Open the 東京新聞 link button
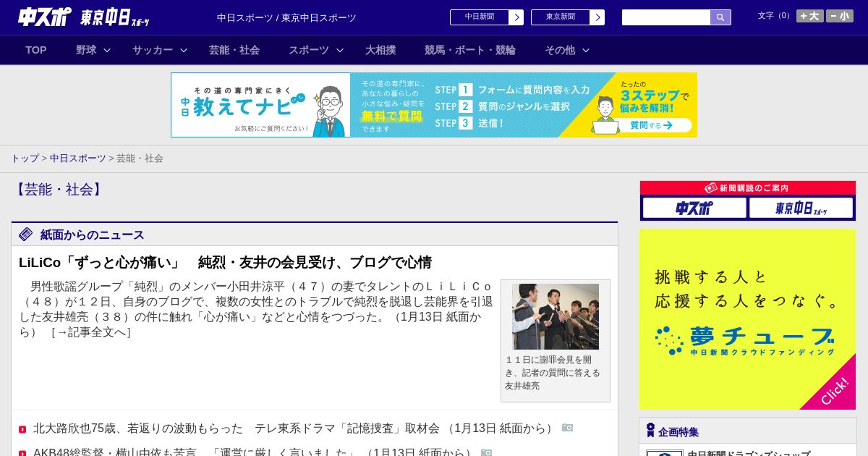This screenshot has height=456, width=868. click(561, 17)
